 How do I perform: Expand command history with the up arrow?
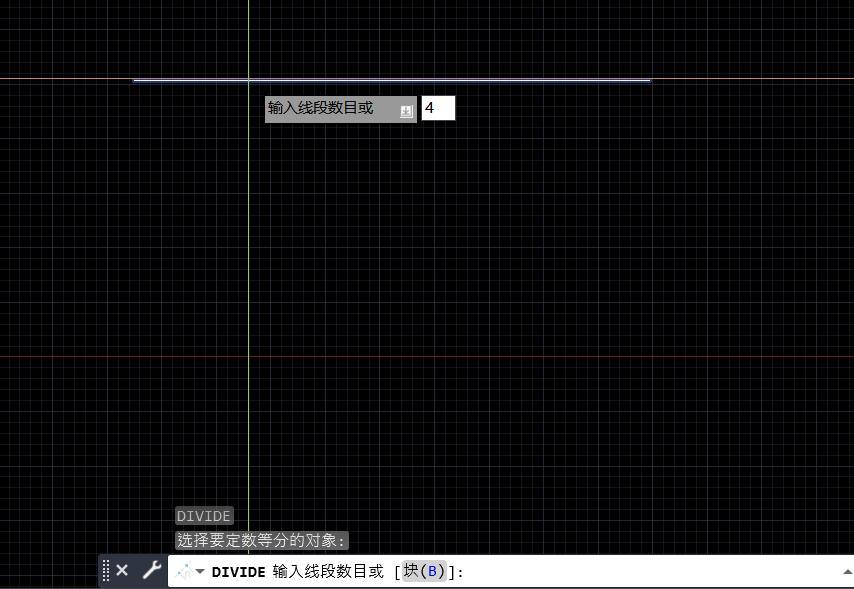click(x=847, y=572)
